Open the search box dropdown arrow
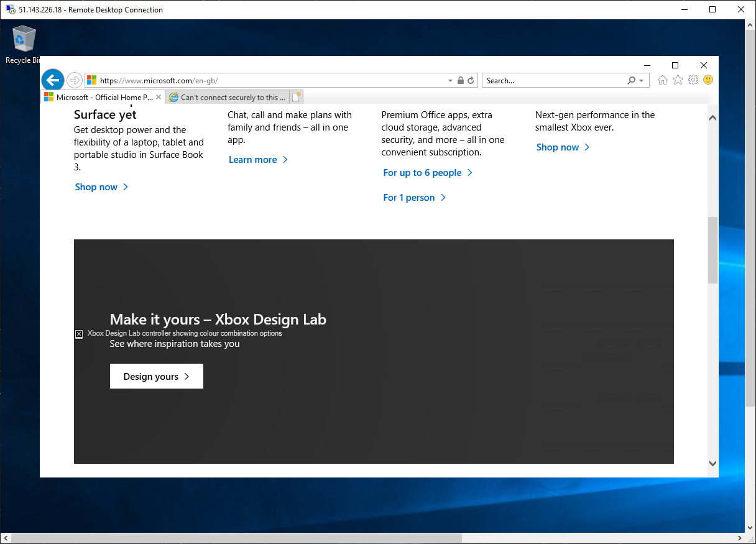This screenshot has height=544, width=756. tap(640, 80)
